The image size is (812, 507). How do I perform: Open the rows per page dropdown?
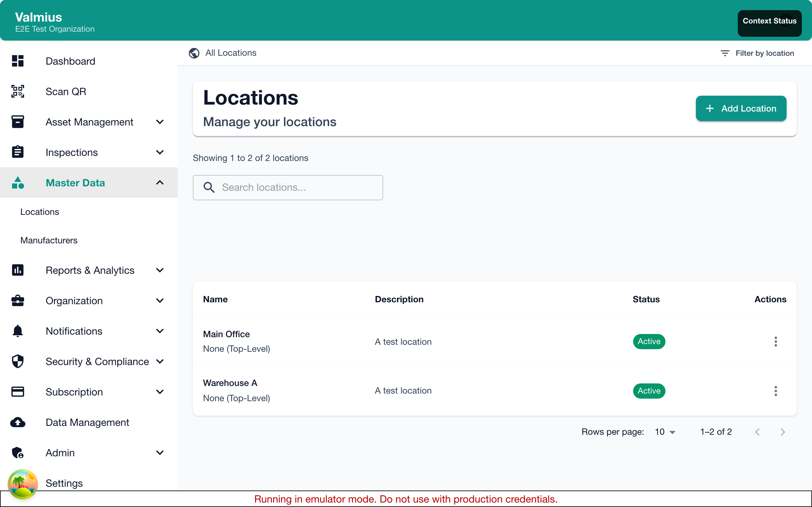click(x=665, y=432)
